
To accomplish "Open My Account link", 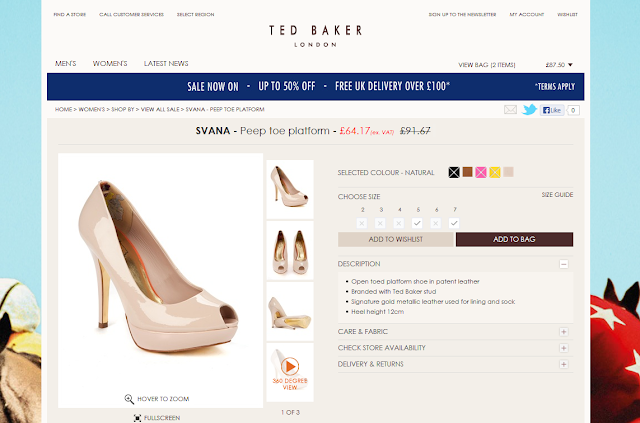I will (527, 14).
